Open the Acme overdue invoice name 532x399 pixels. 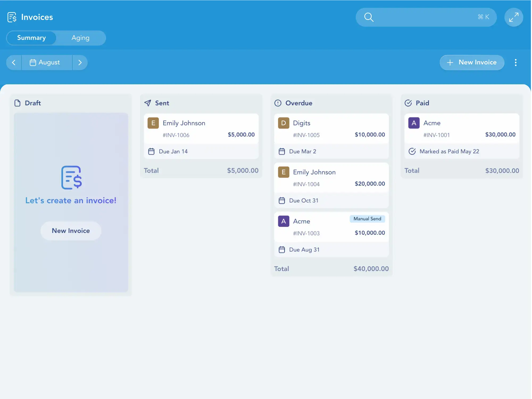(302, 221)
